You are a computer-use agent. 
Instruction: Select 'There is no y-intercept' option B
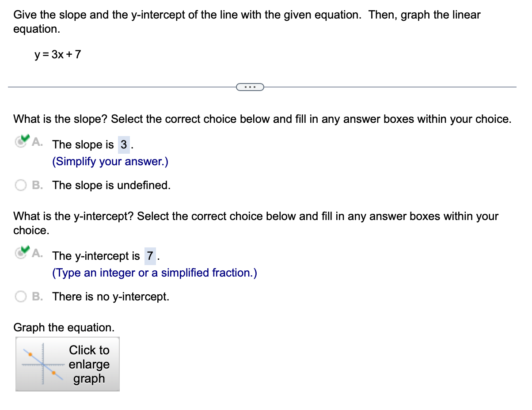coord(20,296)
